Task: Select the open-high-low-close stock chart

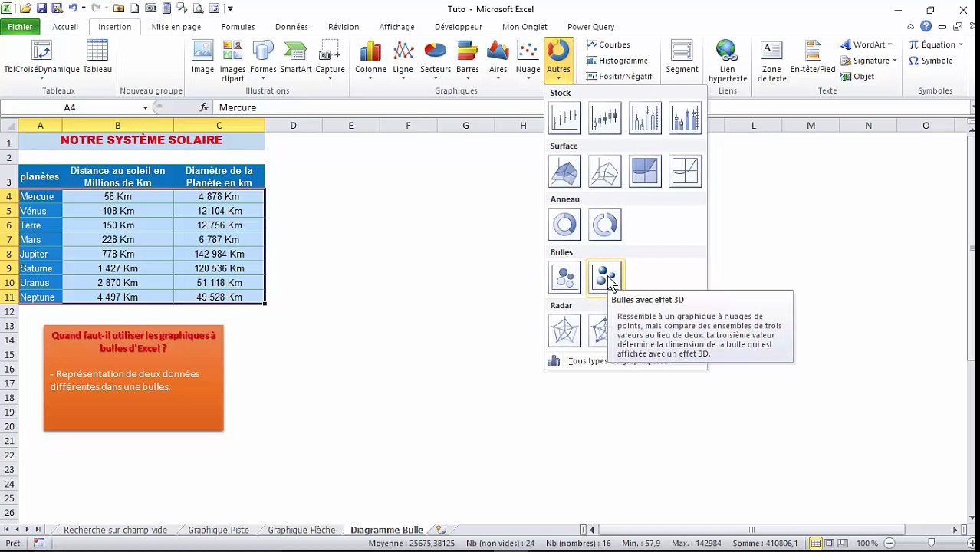Action: tap(604, 118)
